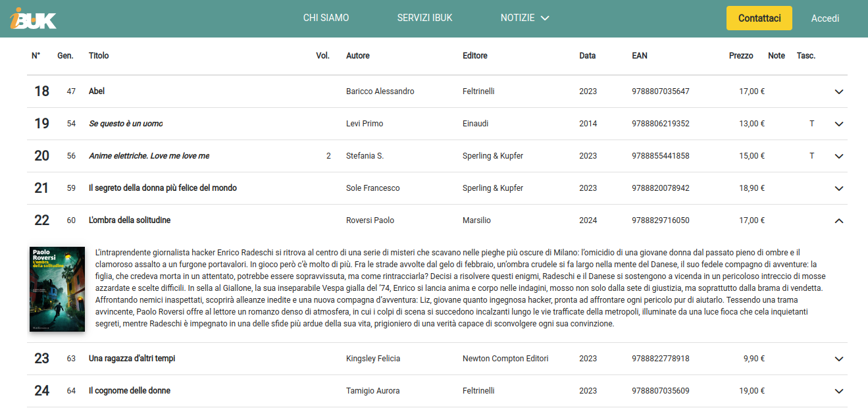Click EAN 9788829716050
Screen dimensions: 868x410
(661, 220)
